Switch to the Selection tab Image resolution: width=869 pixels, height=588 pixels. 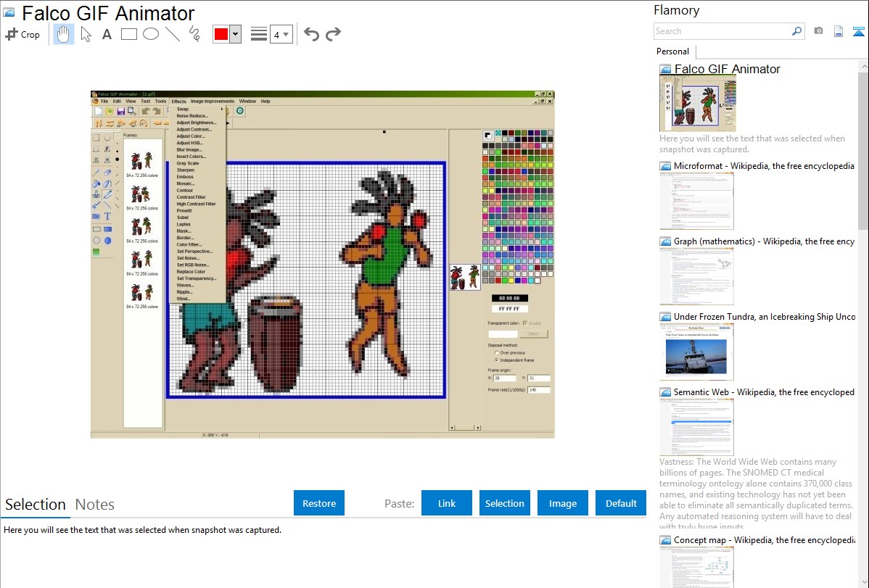tap(36, 505)
